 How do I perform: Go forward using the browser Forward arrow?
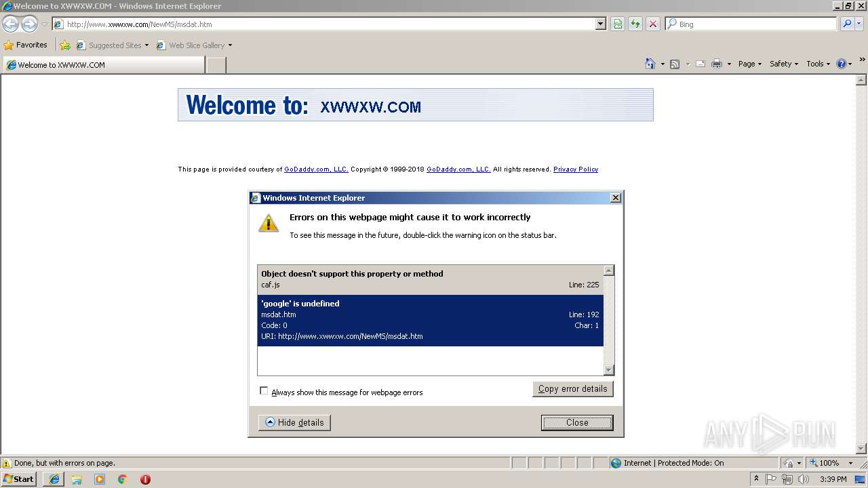point(29,24)
